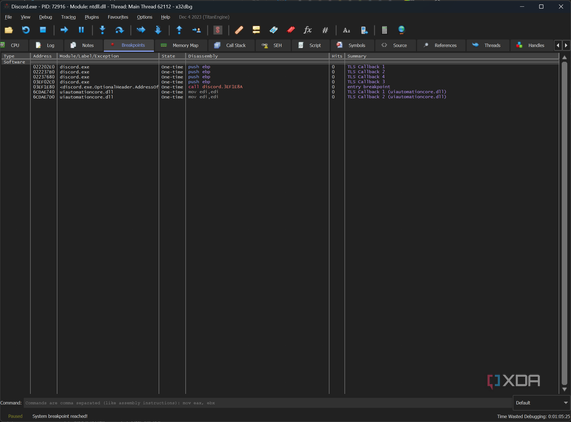Open the File menu
571x422 pixels.
(x=8, y=17)
